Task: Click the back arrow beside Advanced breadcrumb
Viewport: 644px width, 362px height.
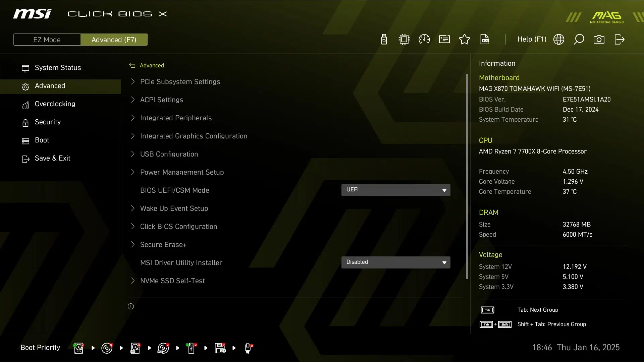Action: point(132,65)
